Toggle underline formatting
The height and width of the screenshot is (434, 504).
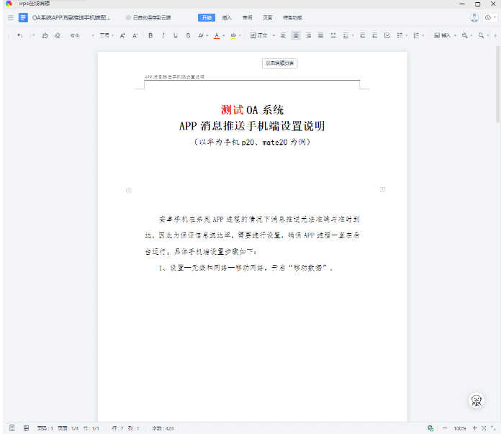click(176, 35)
